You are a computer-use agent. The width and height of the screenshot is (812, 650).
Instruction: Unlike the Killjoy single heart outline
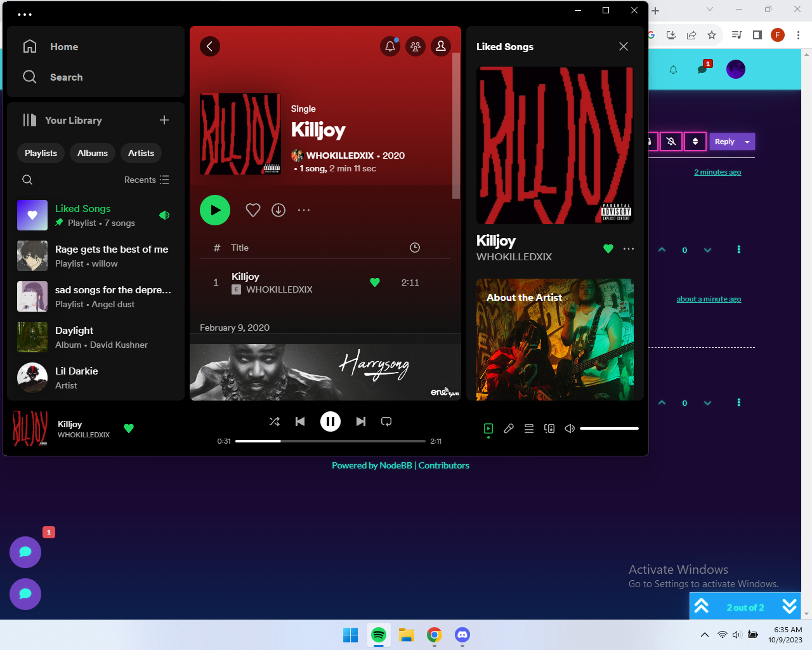click(x=253, y=210)
